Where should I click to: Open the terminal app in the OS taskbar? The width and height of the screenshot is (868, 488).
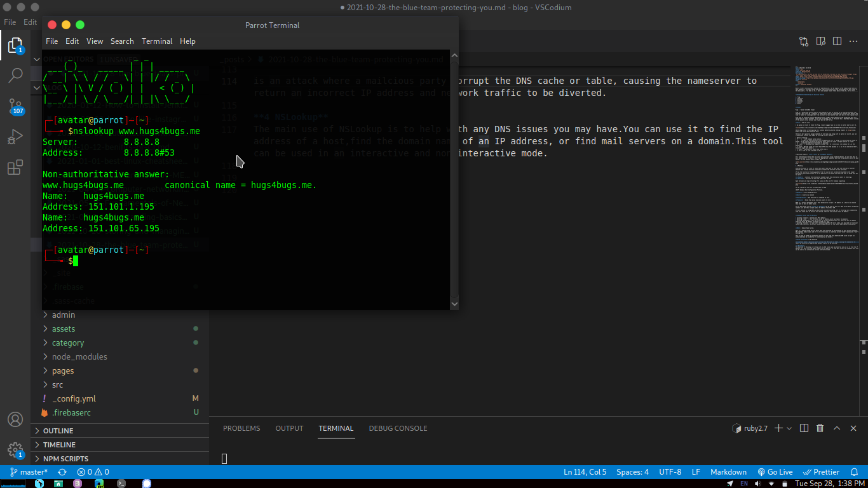point(121,484)
